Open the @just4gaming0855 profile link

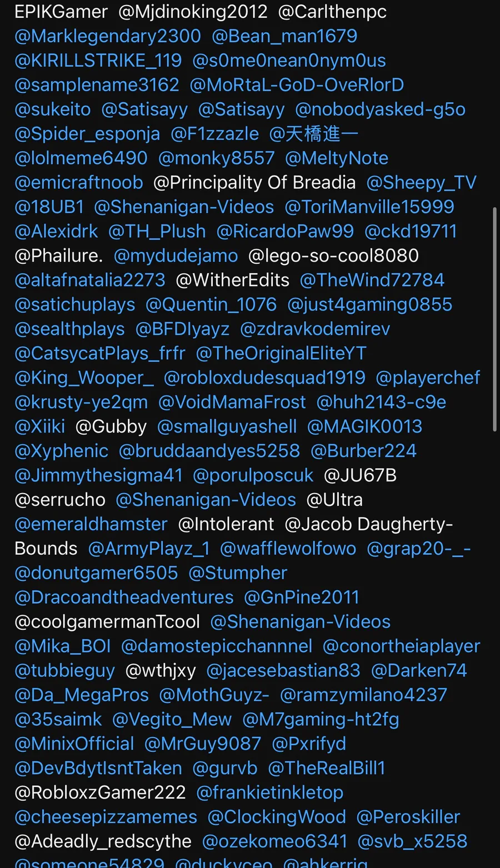point(370,305)
